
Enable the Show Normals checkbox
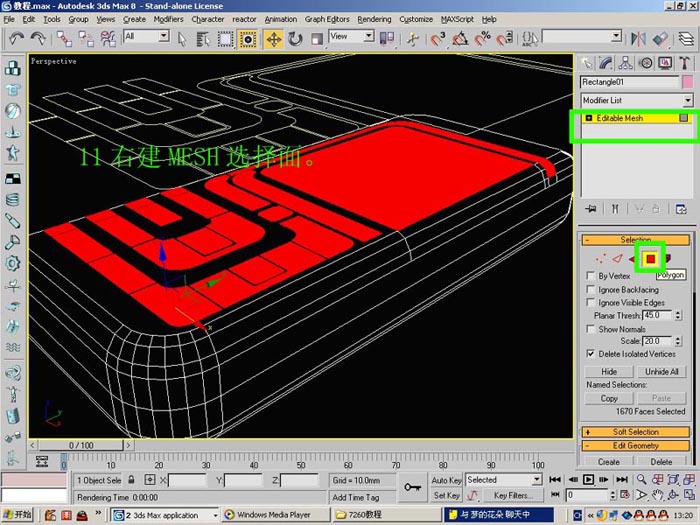(x=591, y=329)
